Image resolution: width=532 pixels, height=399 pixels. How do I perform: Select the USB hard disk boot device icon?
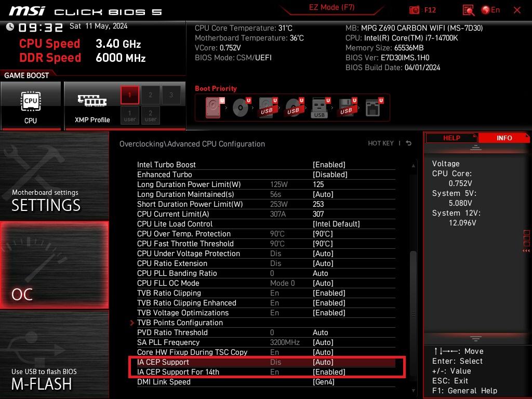click(x=268, y=107)
